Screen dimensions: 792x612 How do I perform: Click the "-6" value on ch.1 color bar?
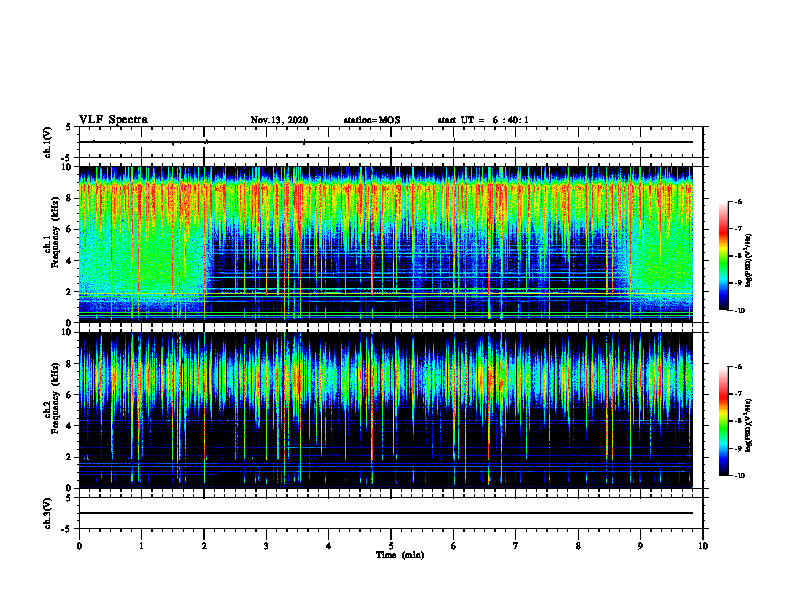pos(738,202)
